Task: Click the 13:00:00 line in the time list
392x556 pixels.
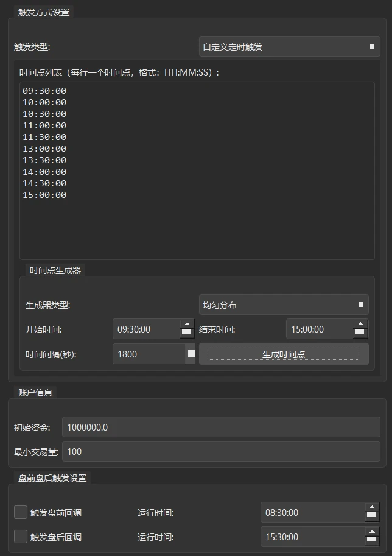Action: [x=44, y=149]
